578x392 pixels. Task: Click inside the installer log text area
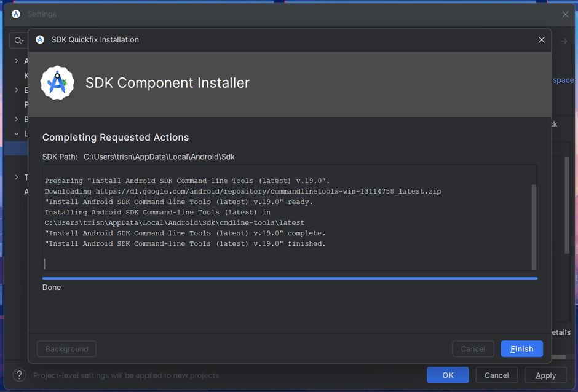coord(290,218)
